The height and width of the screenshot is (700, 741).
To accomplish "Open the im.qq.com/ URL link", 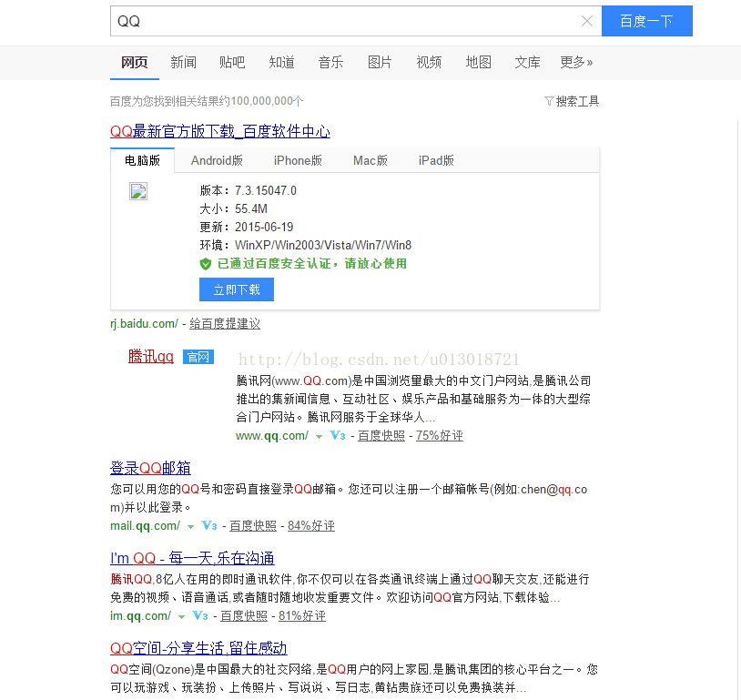I will coord(140,616).
